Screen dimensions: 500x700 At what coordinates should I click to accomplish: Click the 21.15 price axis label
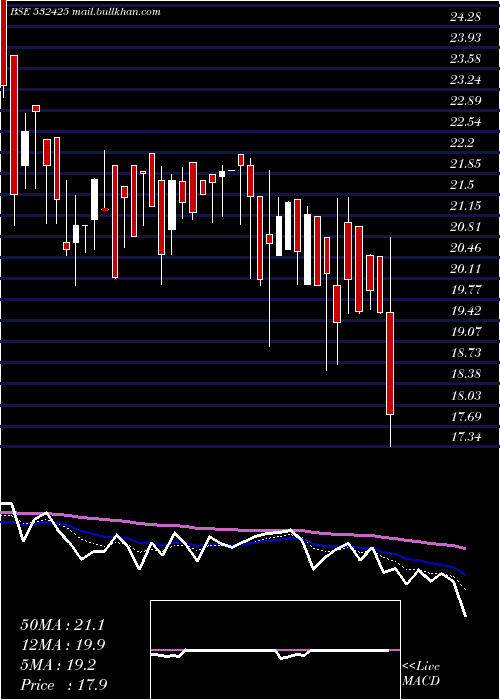click(x=465, y=206)
